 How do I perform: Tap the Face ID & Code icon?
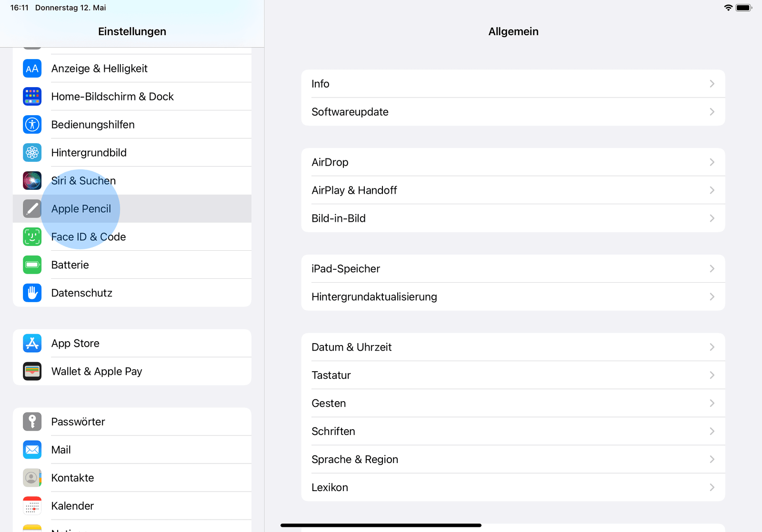tap(32, 237)
